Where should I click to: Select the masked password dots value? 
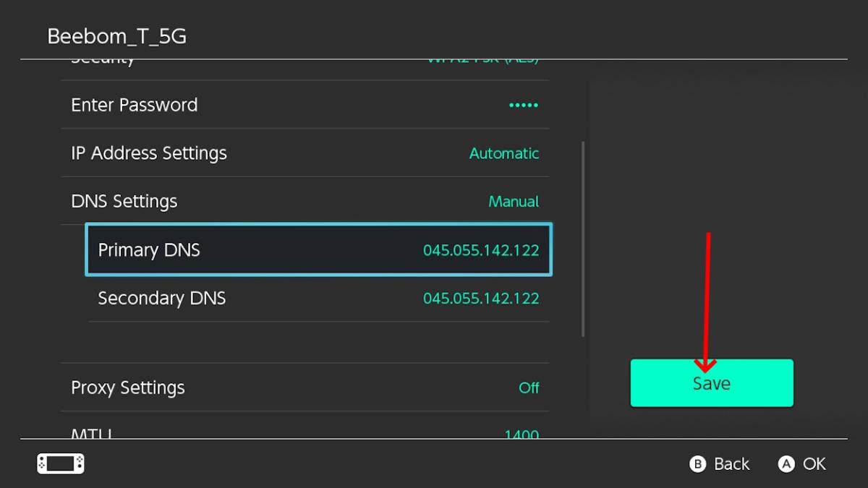click(523, 106)
